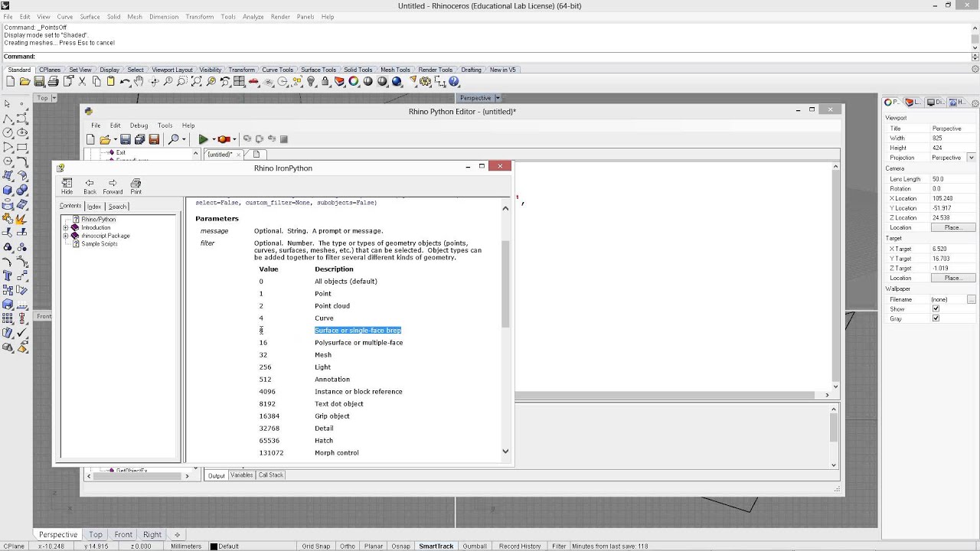Switch to the Front viewport tab
Viewport: 980px width, 551px height.
pos(123,535)
